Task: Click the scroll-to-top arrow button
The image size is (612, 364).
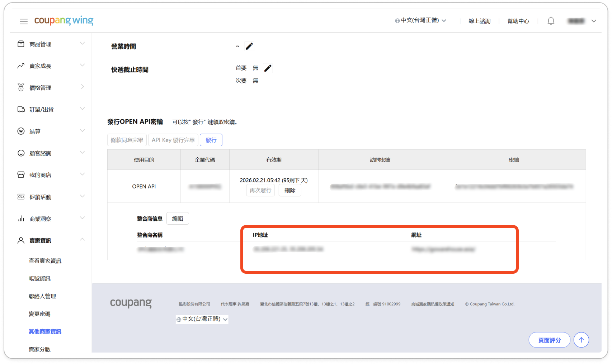Action: tap(581, 340)
